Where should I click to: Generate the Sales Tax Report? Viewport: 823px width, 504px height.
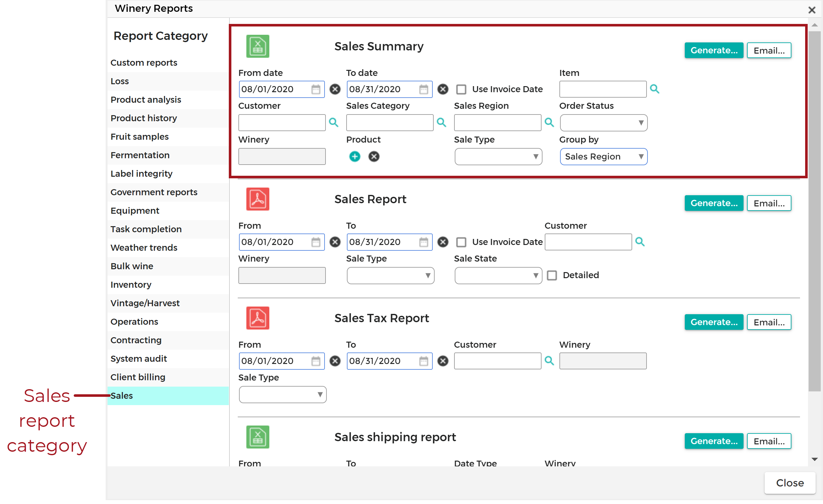pos(714,322)
